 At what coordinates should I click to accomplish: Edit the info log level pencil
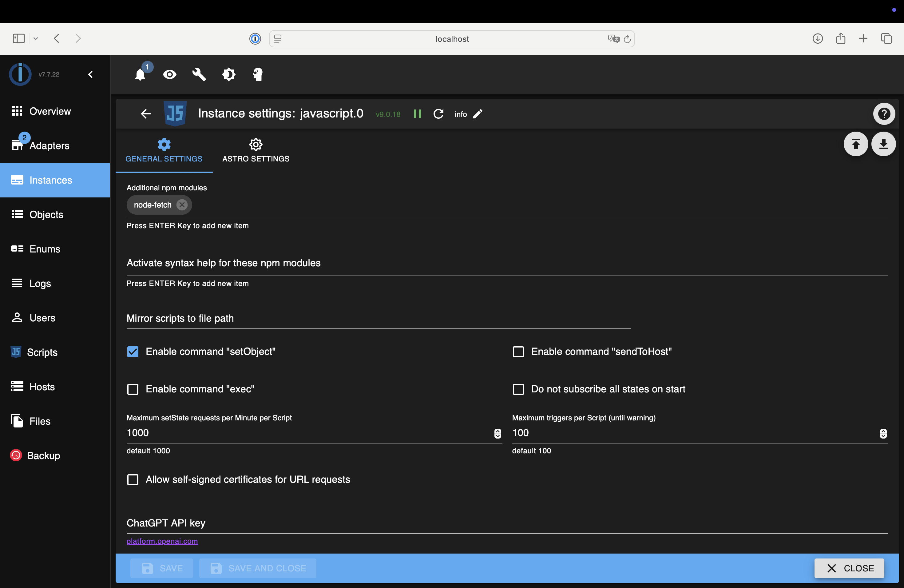pyautogui.click(x=478, y=114)
